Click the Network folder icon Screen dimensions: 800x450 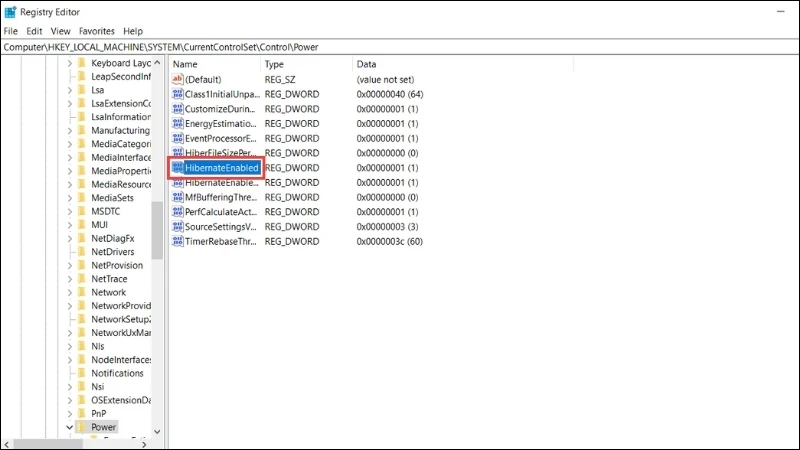82,292
